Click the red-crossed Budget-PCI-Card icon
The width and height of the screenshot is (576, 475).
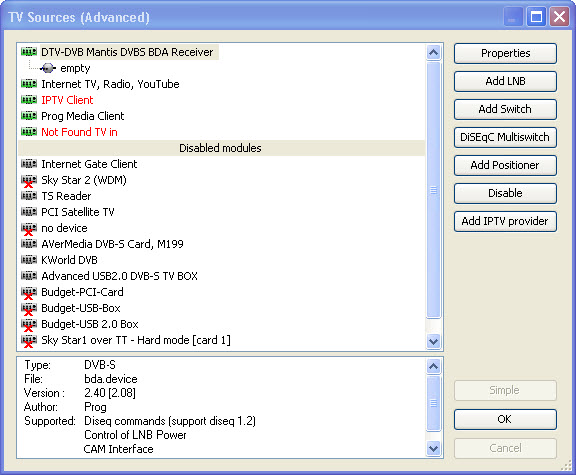click(x=29, y=292)
